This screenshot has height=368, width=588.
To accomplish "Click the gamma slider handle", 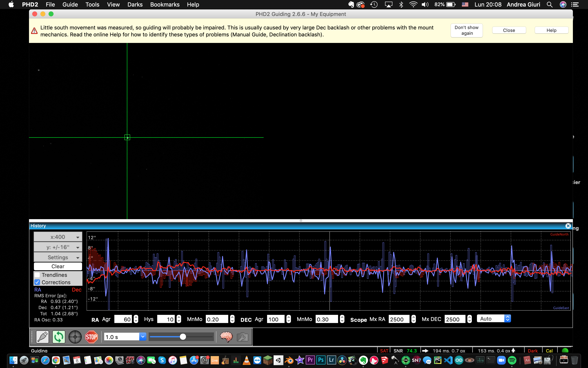I will pos(183,337).
